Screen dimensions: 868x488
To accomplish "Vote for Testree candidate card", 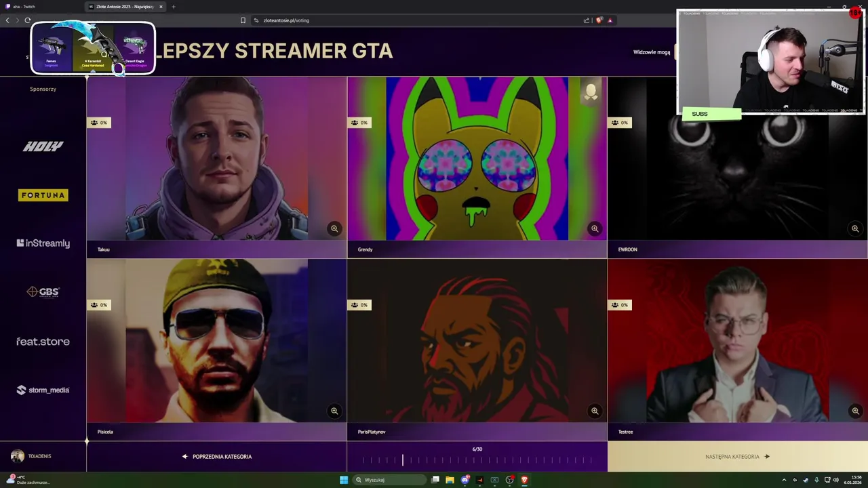I will point(738,350).
